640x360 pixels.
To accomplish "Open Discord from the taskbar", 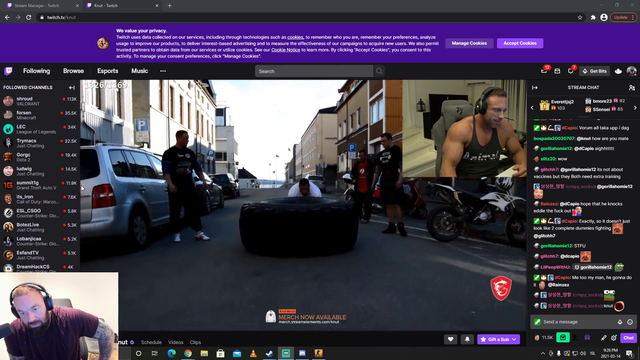I will click(302, 353).
